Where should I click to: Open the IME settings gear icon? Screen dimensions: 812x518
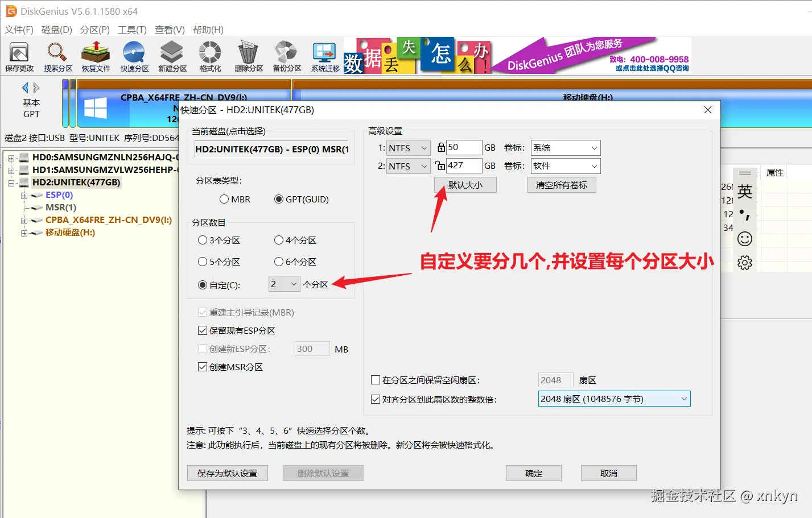click(x=745, y=263)
